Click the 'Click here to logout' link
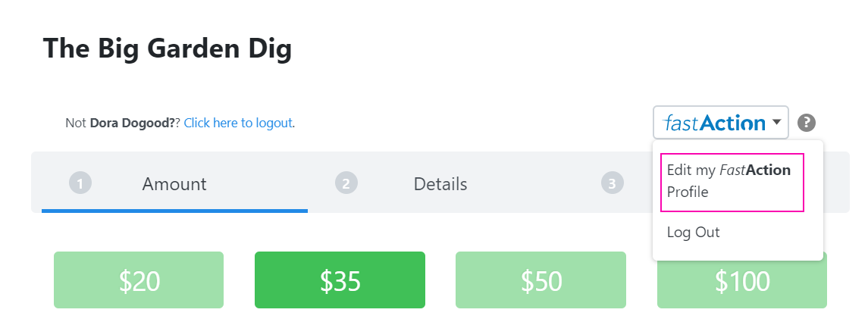Image resolution: width=868 pixels, height=322 pixels. (x=238, y=122)
